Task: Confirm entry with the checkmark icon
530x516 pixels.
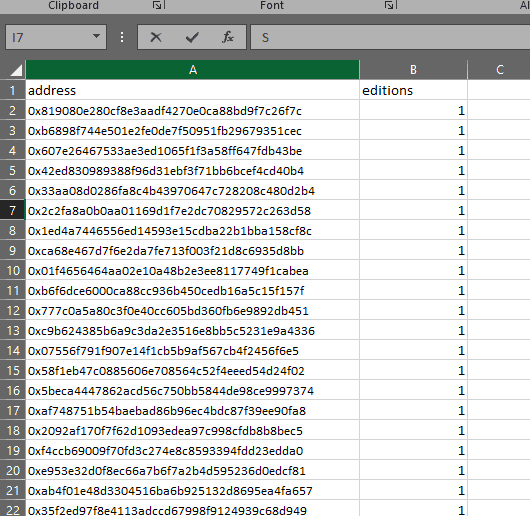Action: pyautogui.click(x=192, y=37)
